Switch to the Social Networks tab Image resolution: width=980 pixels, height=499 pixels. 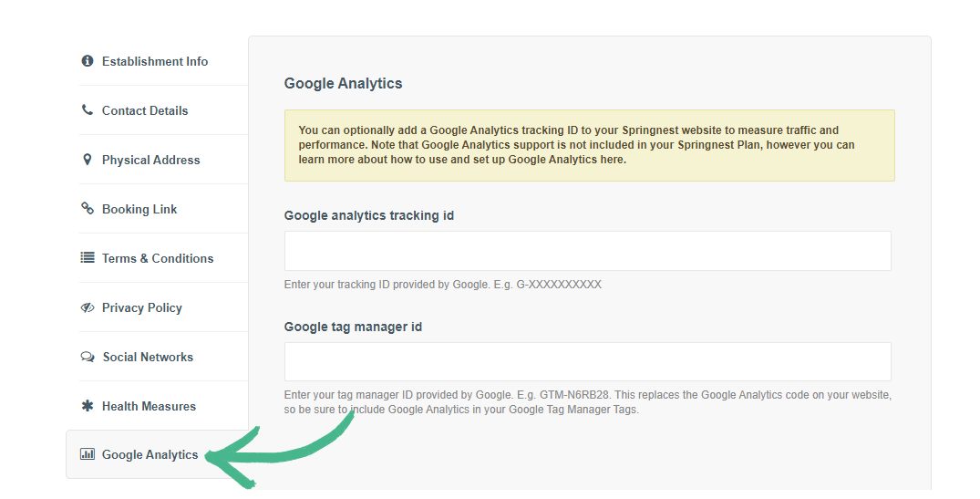(x=148, y=357)
